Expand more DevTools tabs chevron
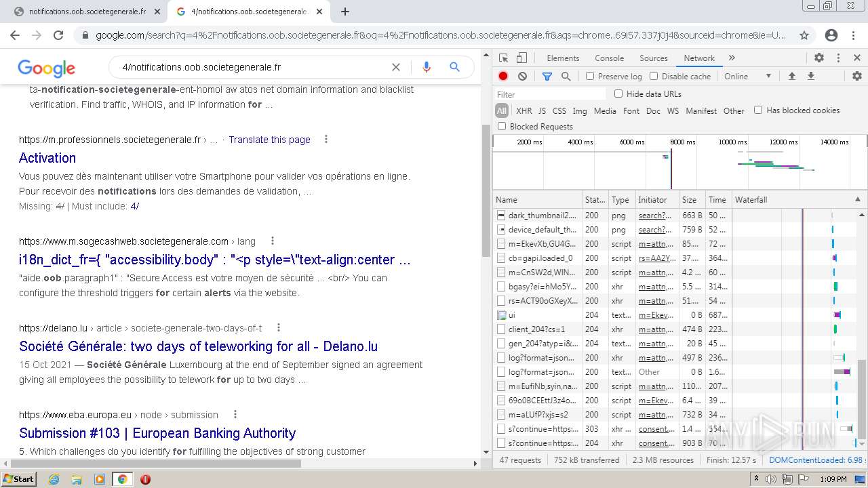868x488 pixels. click(732, 58)
